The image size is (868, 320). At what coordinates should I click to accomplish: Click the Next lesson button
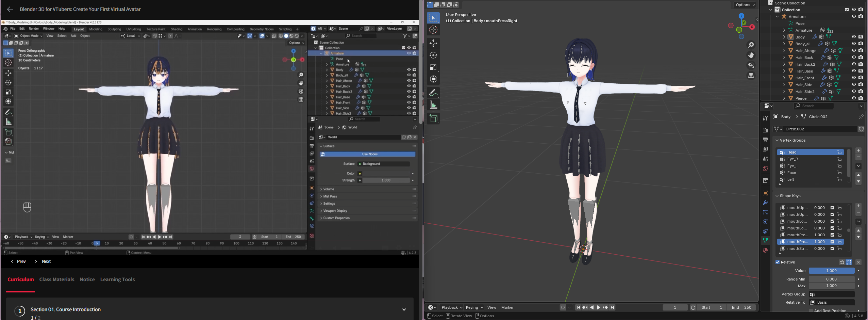[x=43, y=261]
